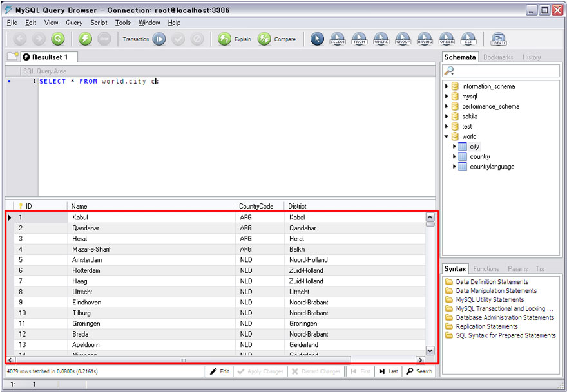The width and height of the screenshot is (567, 392).
Task: Click the CREATE view toolbar icon
Action: pyautogui.click(x=499, y=39)
